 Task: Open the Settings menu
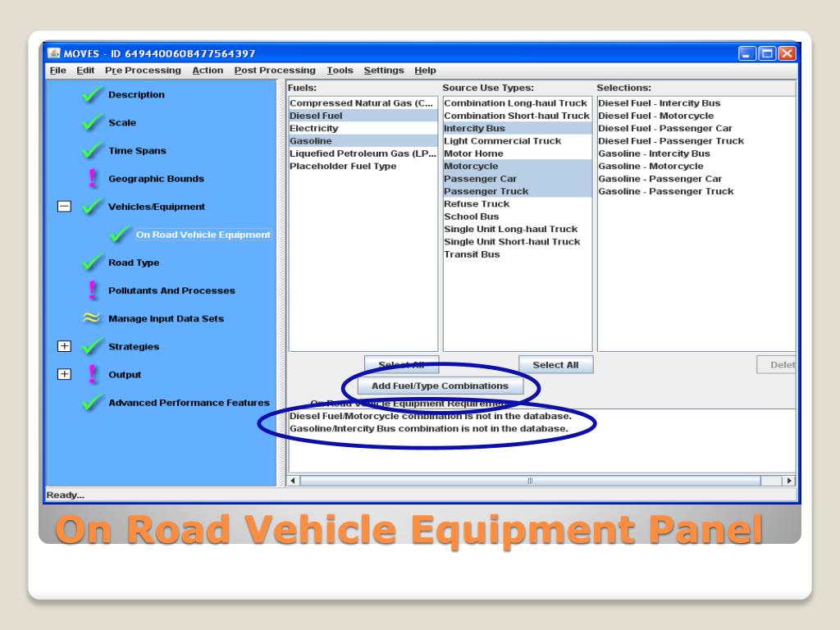[384, 71]
